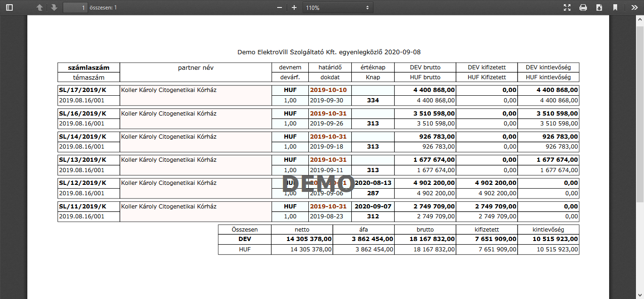Click the vertical scrollbar thumb

(640, 113)
